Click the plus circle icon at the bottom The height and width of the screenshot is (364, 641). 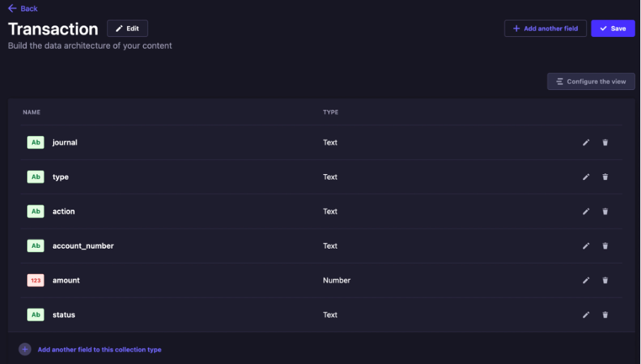(x=25, y=349)
